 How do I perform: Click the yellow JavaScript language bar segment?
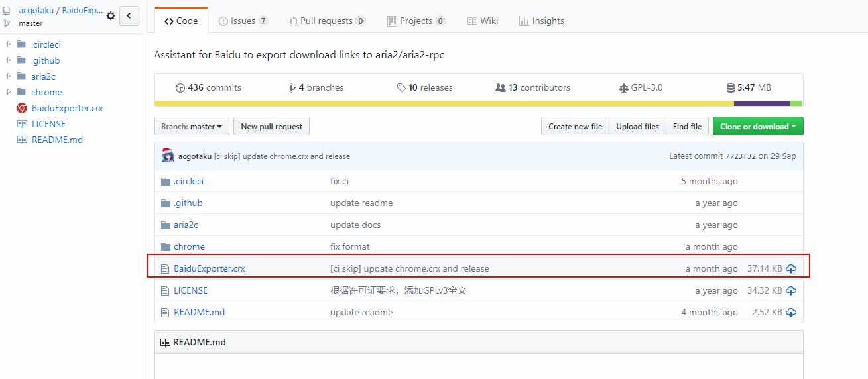pos(444,103)
